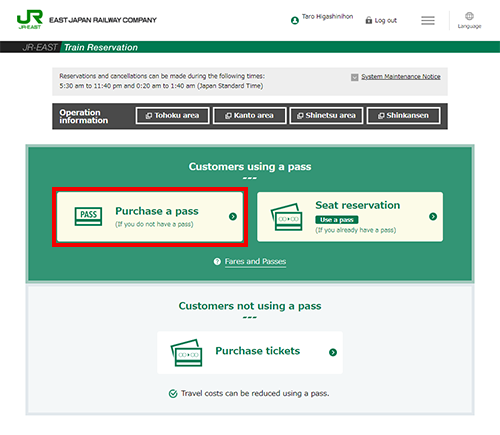Click the ticket icon in Purchase tickets
Viewport: 500px width, 435px height.
187,353
